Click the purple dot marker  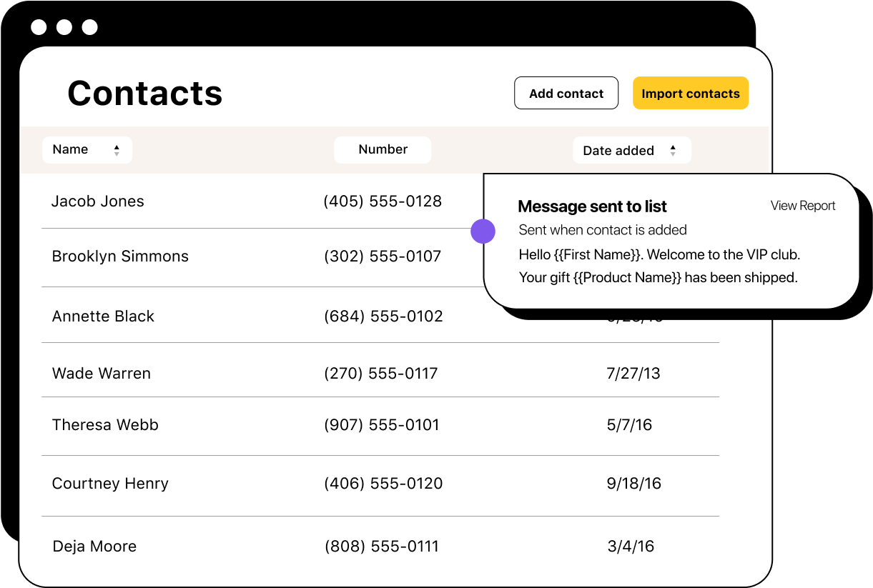[x=483, y=231]
